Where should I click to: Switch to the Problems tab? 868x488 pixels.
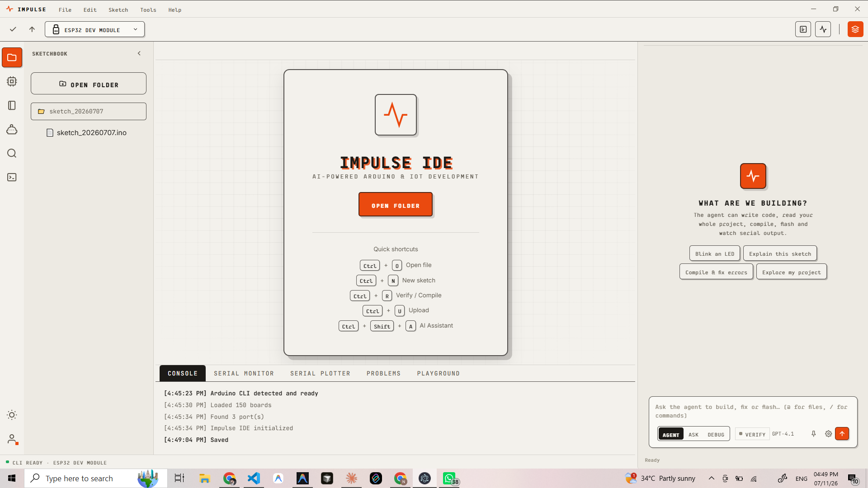click(383, 373)
